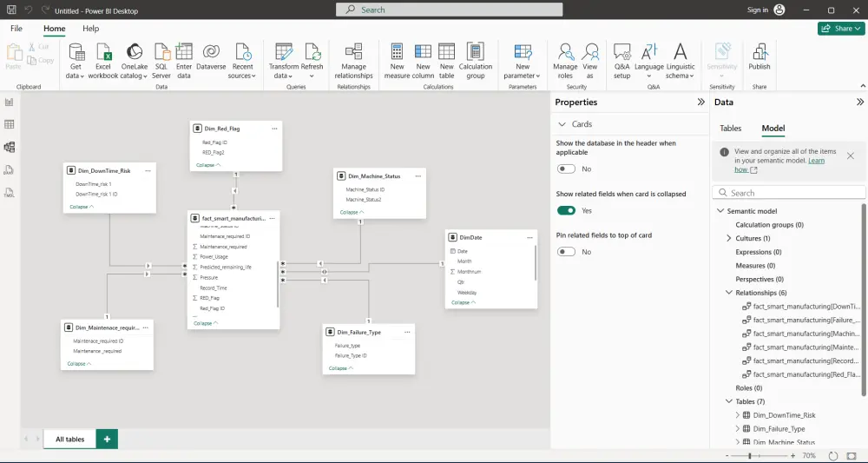868x463 pixels.
Task: Save the file from title bar
Action: (11, 10)
